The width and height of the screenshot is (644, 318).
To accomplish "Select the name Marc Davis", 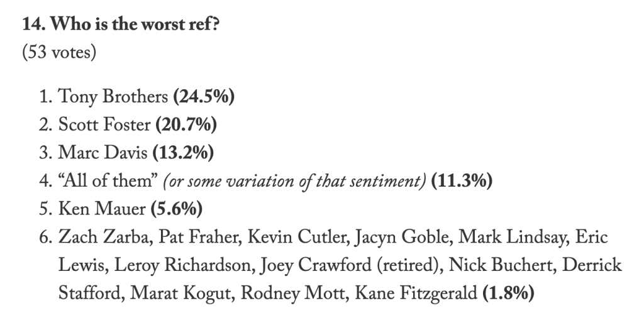I will [103, 153].
